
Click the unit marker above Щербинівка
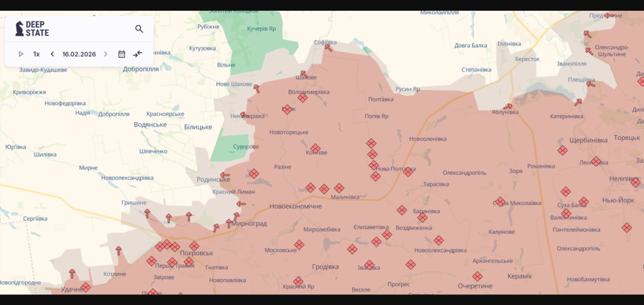[562, 150]
